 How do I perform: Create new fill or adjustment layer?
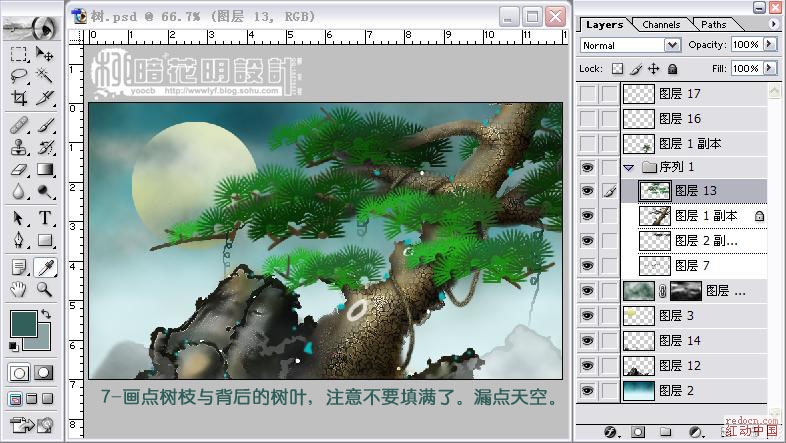tap(696, 432)
